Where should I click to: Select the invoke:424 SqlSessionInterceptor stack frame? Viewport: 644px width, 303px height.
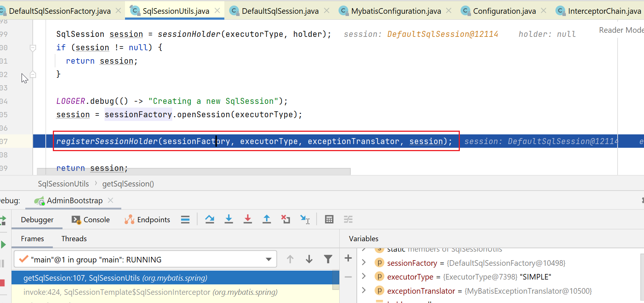pyautogui.click(x=150, y=292)
